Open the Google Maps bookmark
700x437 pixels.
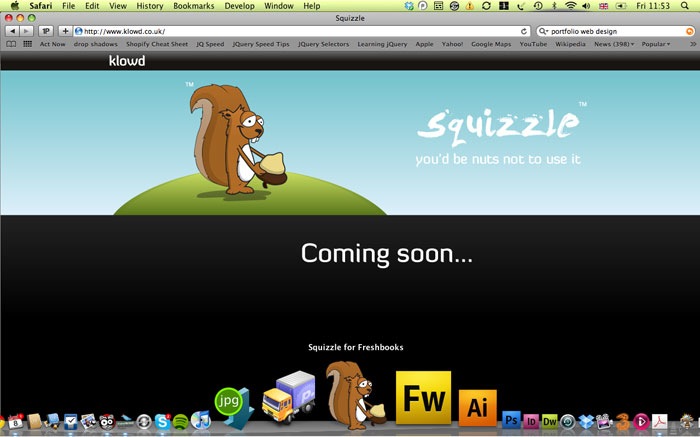491,44
